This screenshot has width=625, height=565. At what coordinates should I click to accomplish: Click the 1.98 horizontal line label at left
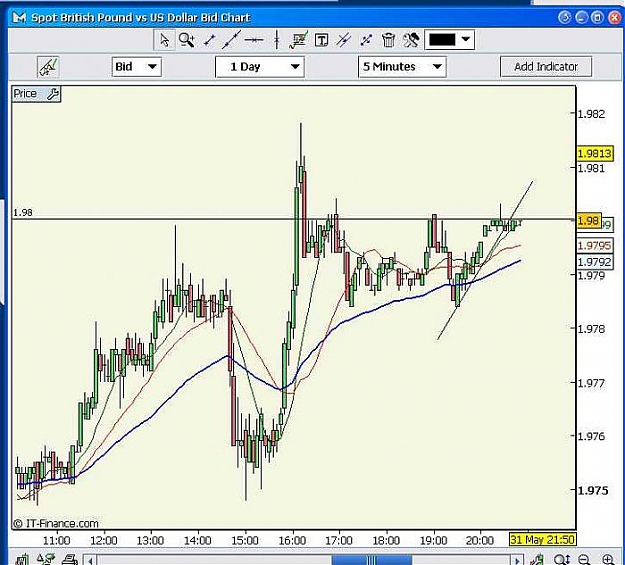click(x=23, y=213)
